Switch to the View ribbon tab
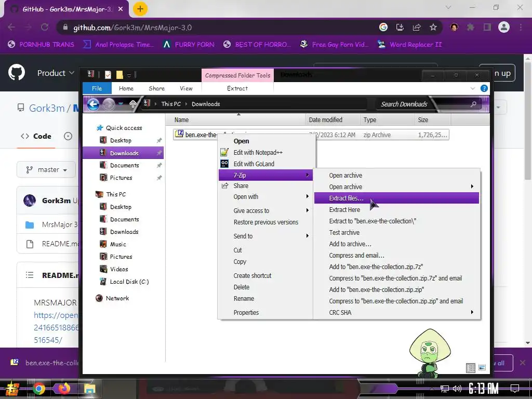The height and width of the screenshot is (399, 532). (186, 88)
